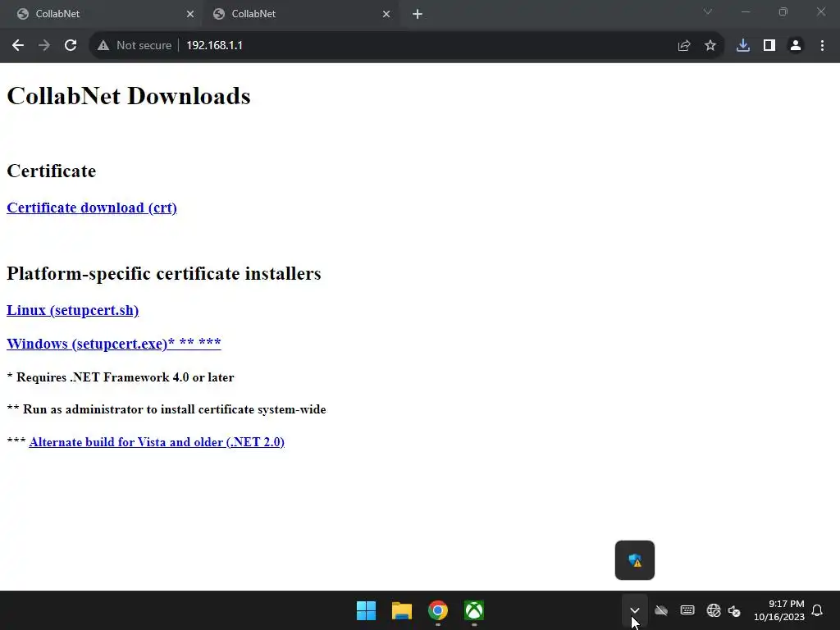Open the notifications bell icon
The width and height of the screenshot is (840, 630).
[x=817, y=610]
